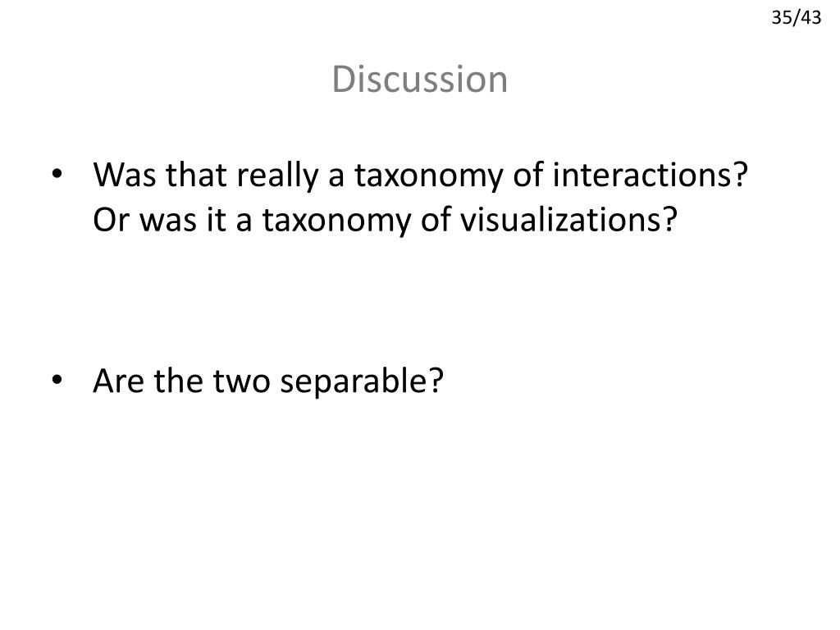Click the first bullet point marker
This screenshot has height=630, width=840.
[57, 174]
